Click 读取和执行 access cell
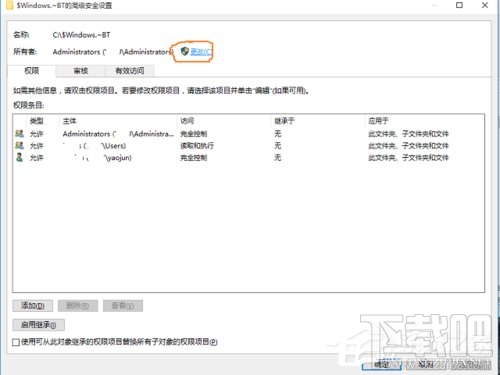Image resolution: width=500 pixels, height=375 pixels. [197, 146]
